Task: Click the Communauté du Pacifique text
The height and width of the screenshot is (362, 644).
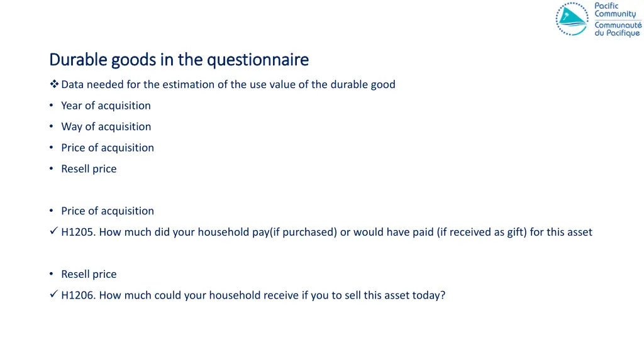Action: tap(618, 29)
